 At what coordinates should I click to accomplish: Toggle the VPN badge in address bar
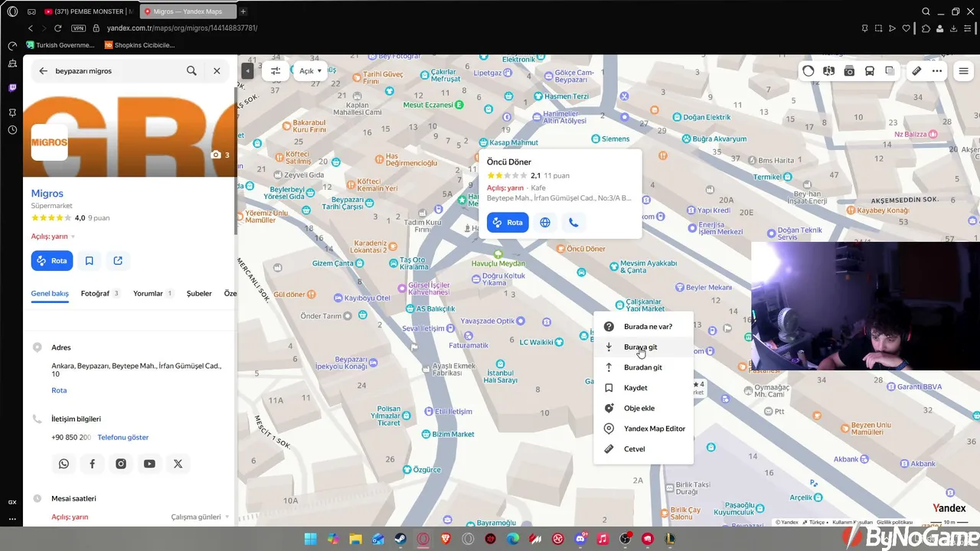(x=78, y=28)
